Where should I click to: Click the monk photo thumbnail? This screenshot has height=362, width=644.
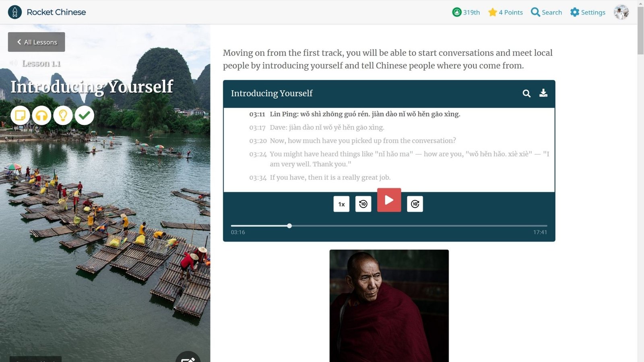click(389, 306)
